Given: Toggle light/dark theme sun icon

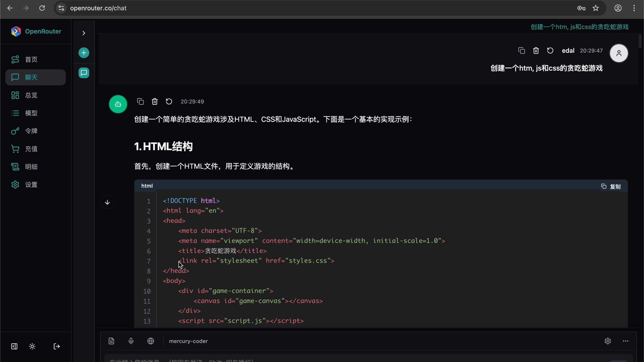Looking at the screenshot, I should [32, 346].
